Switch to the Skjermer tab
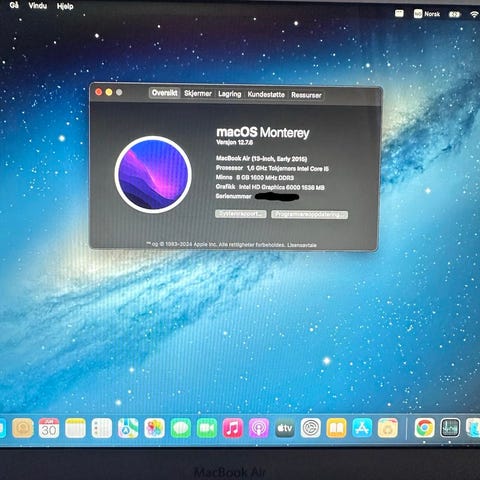Viewport: 480px width, 480px height. 198,93
